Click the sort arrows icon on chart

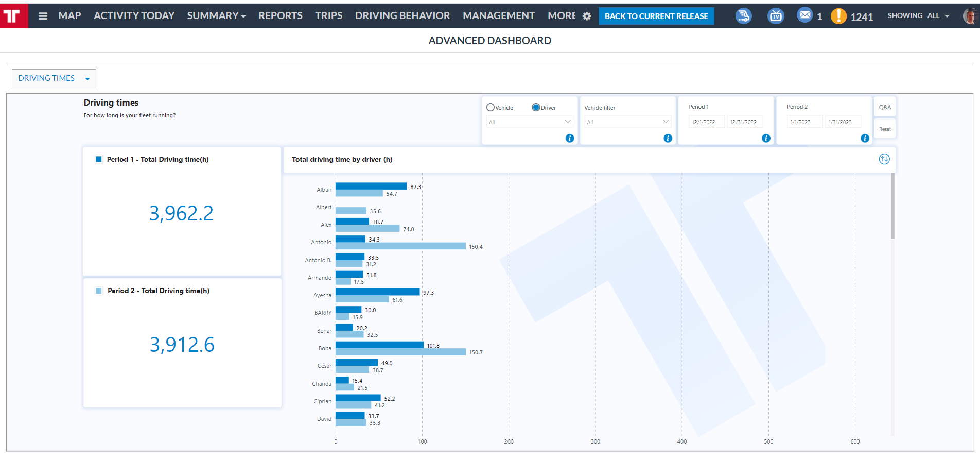coord(884,159)
